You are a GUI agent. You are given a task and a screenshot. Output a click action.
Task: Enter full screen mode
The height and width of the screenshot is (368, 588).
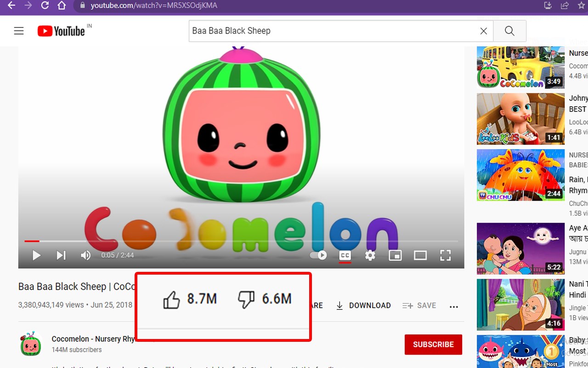[x=445, y=255]
